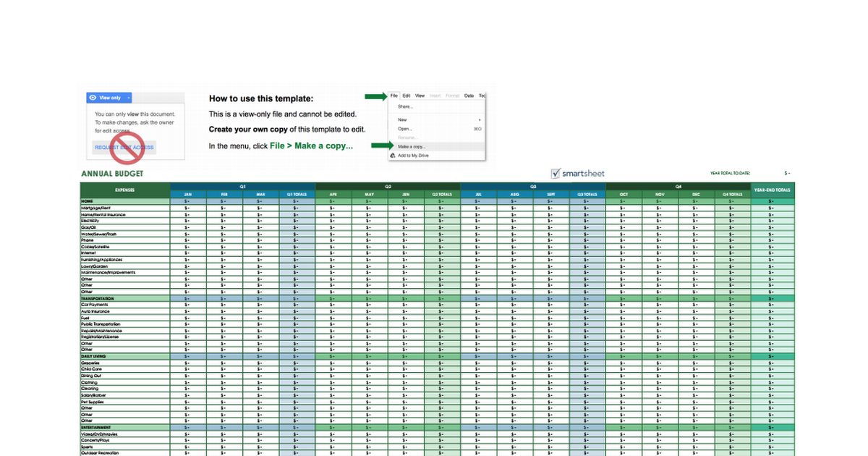Select the Q1 header cell
The image size is (868, 456).
242,186
